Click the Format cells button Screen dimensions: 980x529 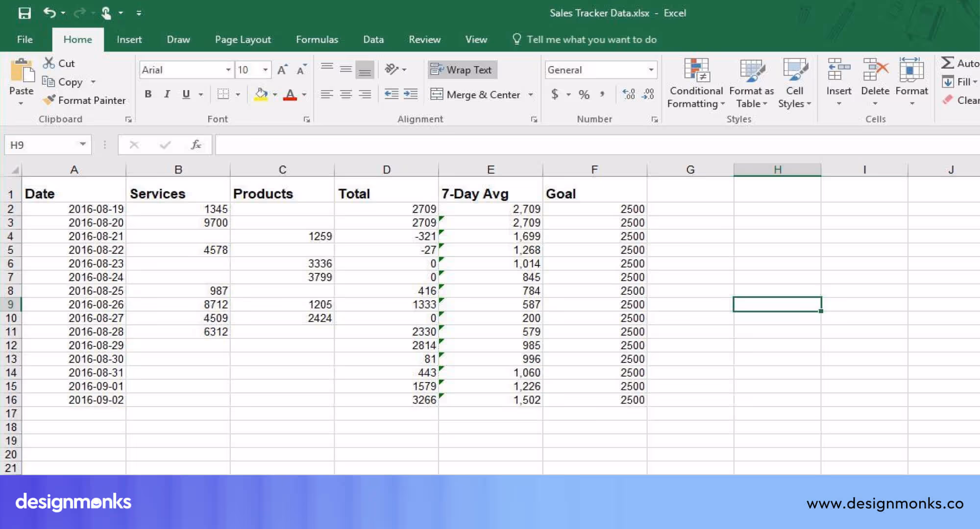[x=911, y=81]
